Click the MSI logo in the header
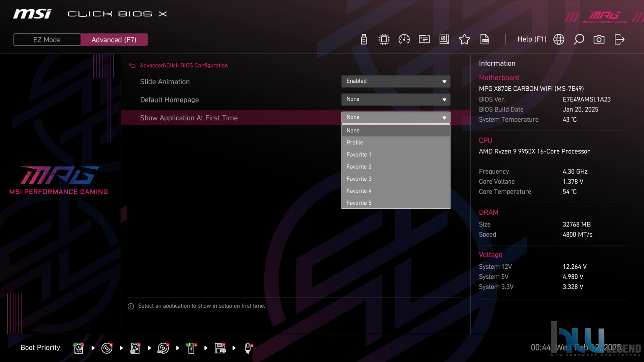Viewport: 644px width, 362px height. click(32, 14)
